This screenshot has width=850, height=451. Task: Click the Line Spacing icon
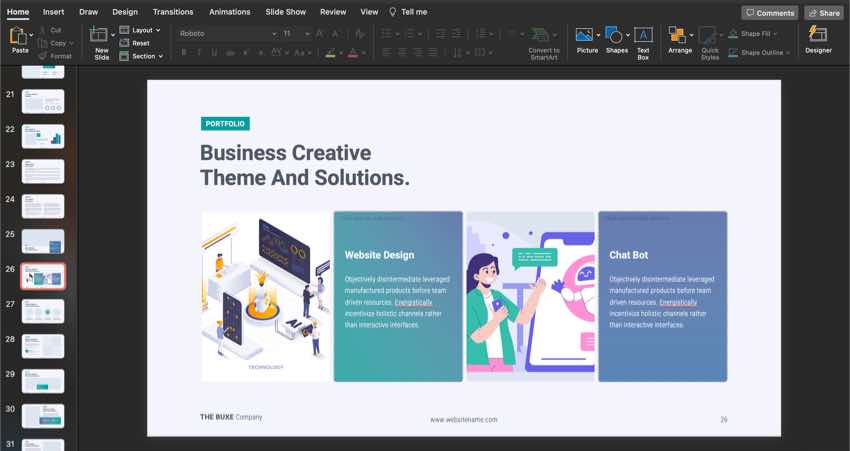click(x=481, y=34)
